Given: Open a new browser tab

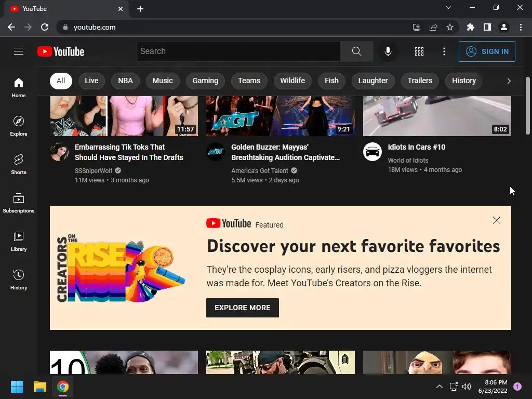Looking at the screenshot, I should tap(140, 9).
